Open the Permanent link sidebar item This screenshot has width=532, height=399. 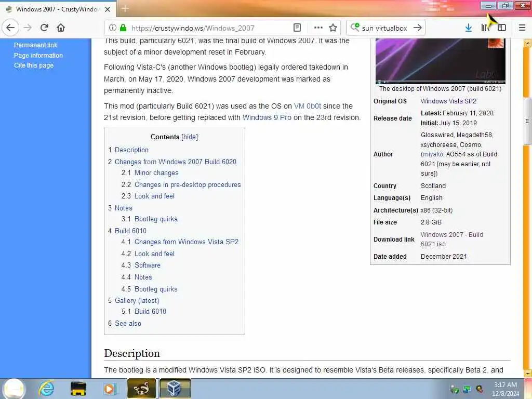36,45
